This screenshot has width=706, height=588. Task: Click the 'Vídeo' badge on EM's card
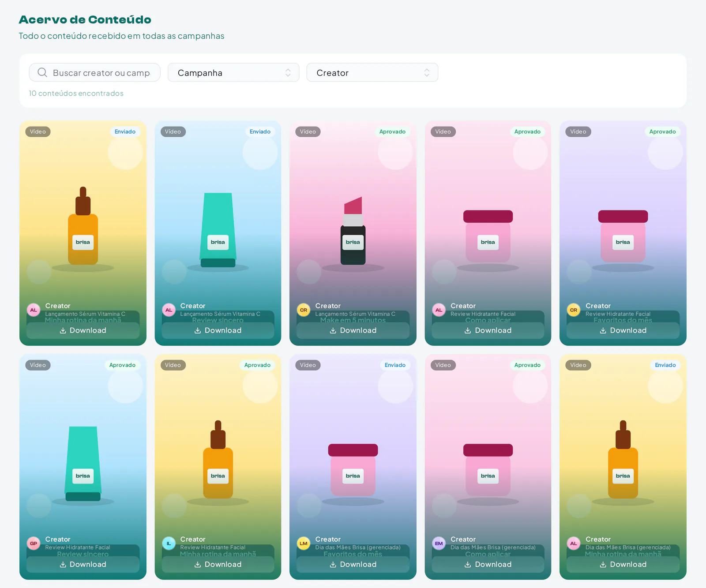(x=443, y=365)
